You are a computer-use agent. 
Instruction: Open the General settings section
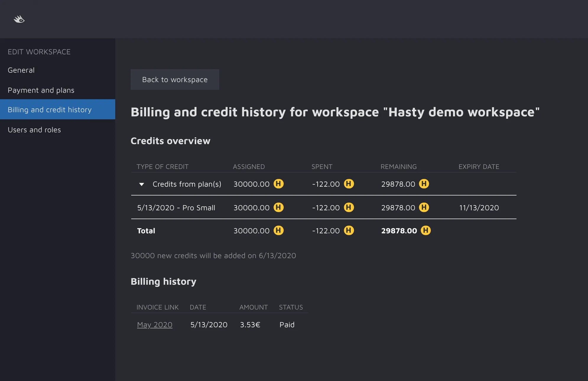[21, 70]
